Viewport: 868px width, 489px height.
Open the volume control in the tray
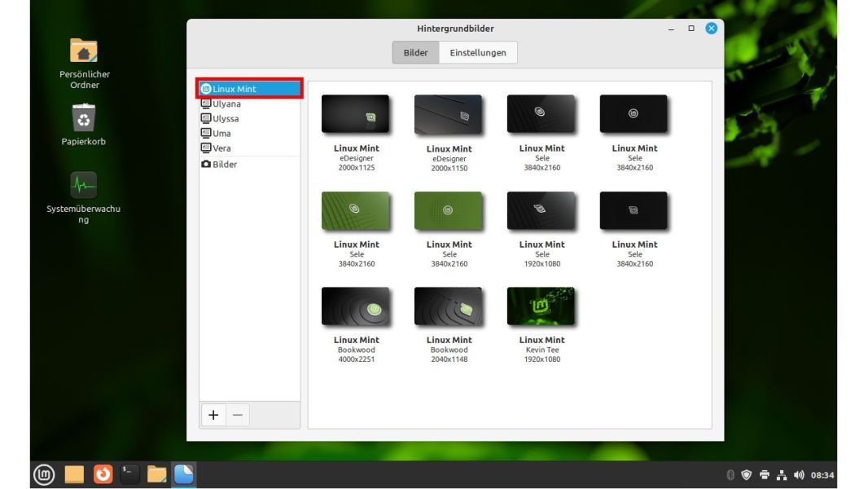799,474
